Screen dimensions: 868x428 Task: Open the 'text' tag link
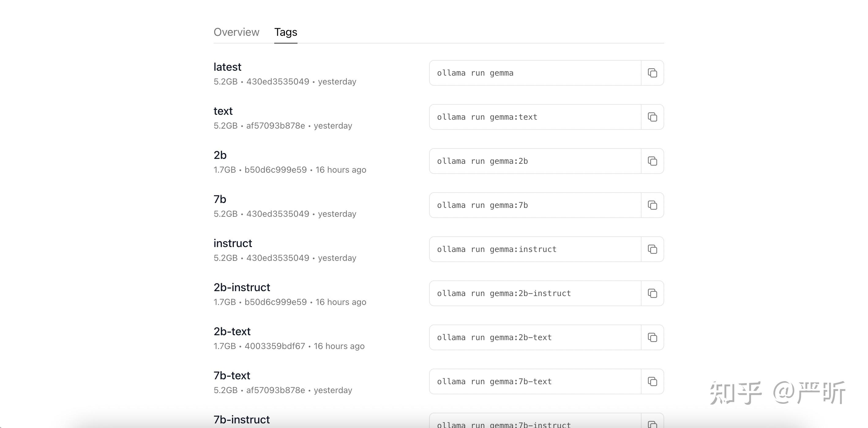[x=223, y=111]
